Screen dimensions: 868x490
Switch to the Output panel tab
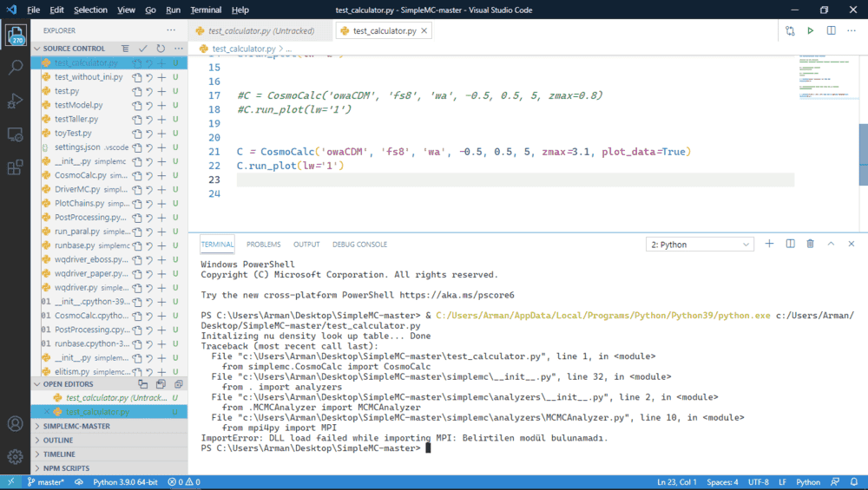coord(306,245)
